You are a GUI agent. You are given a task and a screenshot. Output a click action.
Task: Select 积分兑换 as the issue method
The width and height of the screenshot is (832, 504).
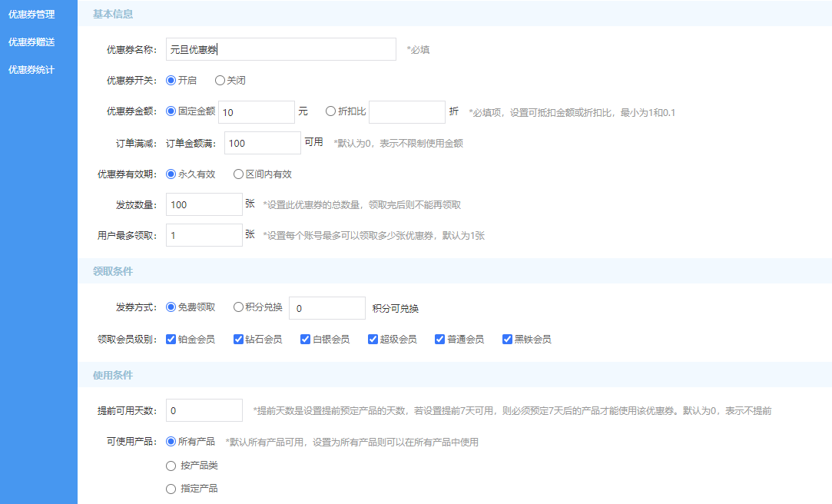point(238,307)
